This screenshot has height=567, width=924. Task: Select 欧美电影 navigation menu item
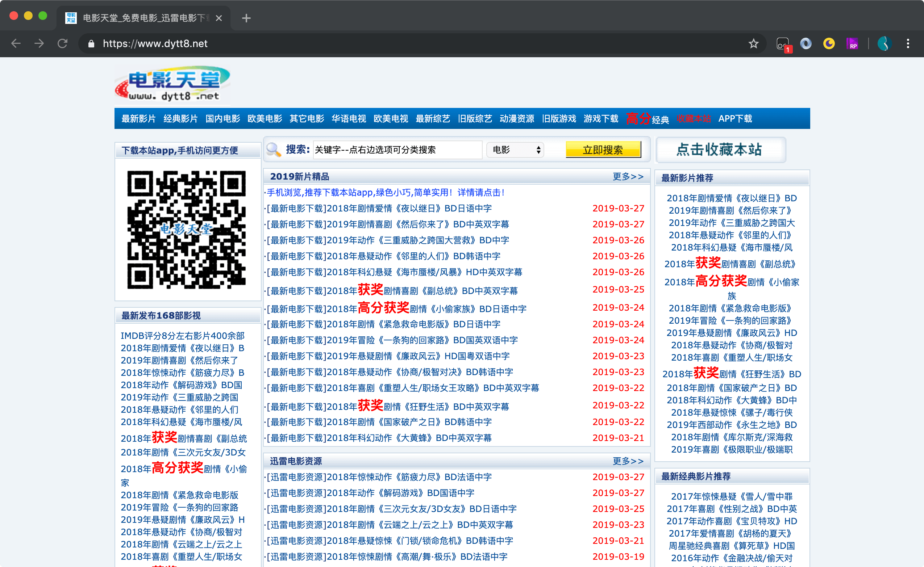[x=264, y=119]
